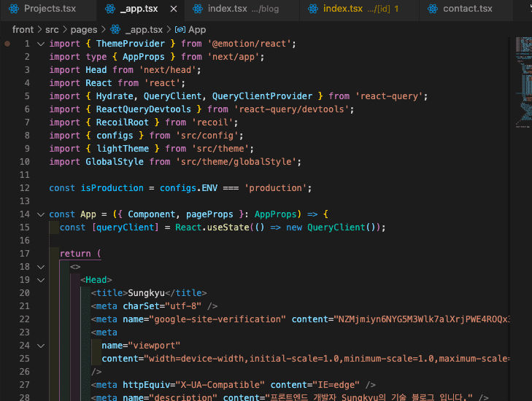The width and height of the screenshot is (532, 401).
Task: Click 'pageProps' on line 14
Action: coord(209,214)
